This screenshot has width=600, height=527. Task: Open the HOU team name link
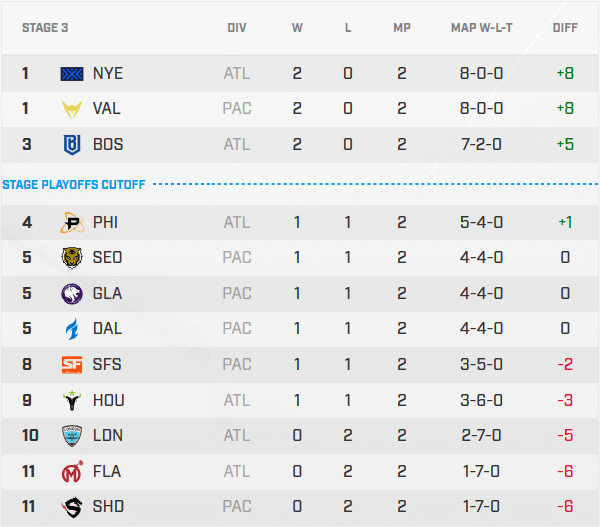pyautogui.click(x=108, y=400)
